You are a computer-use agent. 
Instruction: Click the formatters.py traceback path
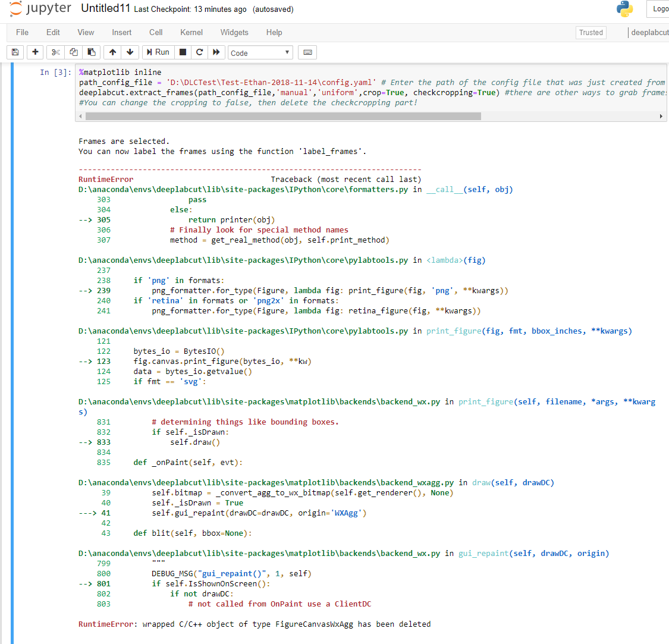[243, 190]
